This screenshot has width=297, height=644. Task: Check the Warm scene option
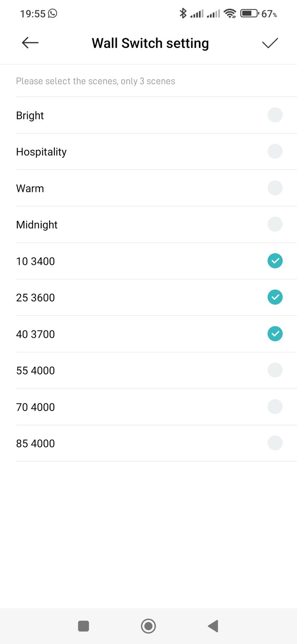[275, 188]
